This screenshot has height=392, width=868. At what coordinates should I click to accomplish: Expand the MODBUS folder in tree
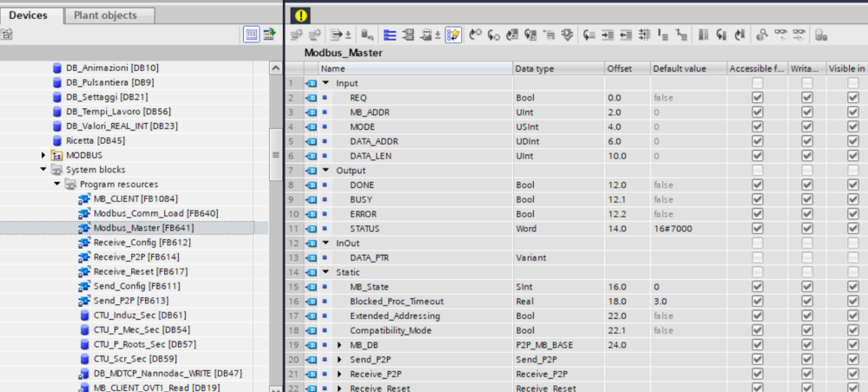pyautogui.click(x=43, y=155)
